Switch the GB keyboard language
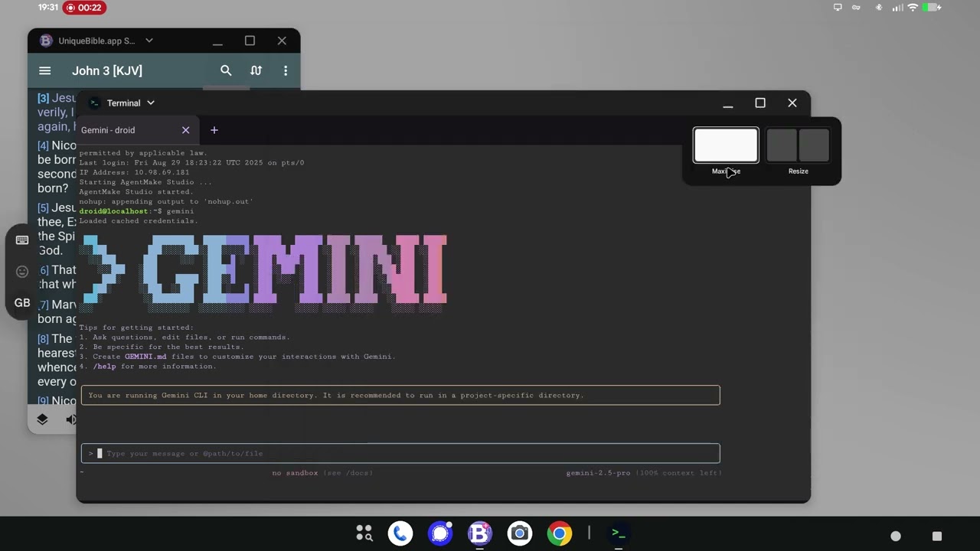 [x=22, y=303]
